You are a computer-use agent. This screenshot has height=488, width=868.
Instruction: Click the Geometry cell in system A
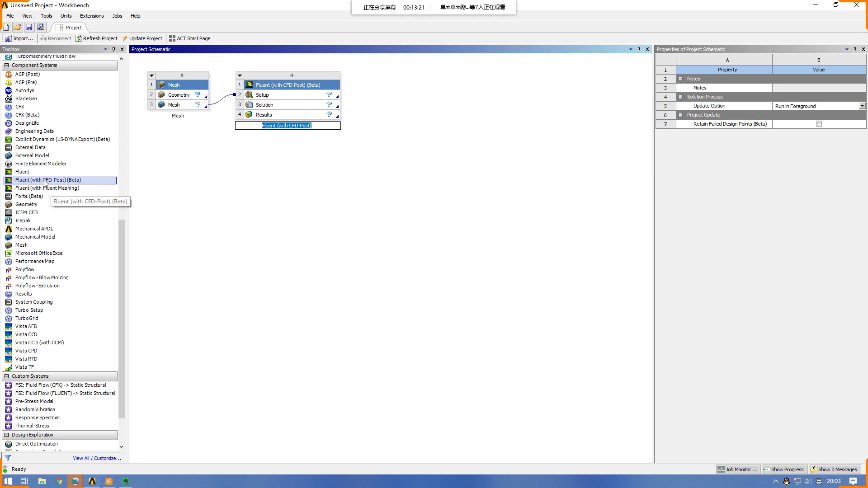tap(179, 95)
